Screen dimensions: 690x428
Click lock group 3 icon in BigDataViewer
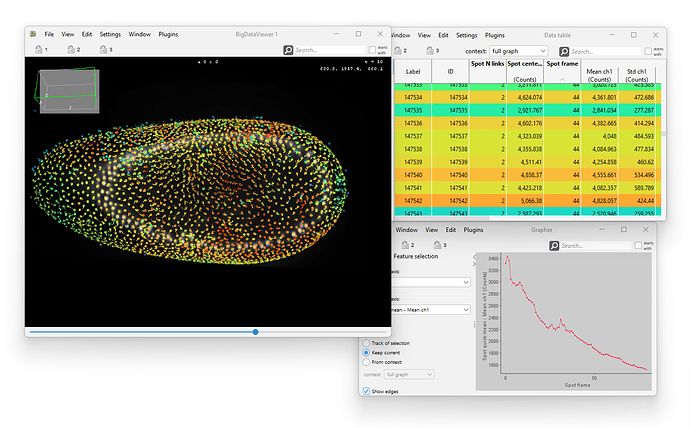coord(103,49)
